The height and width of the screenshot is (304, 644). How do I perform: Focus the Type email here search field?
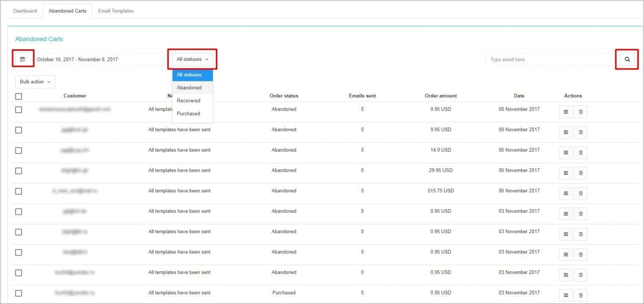(550, 59)
